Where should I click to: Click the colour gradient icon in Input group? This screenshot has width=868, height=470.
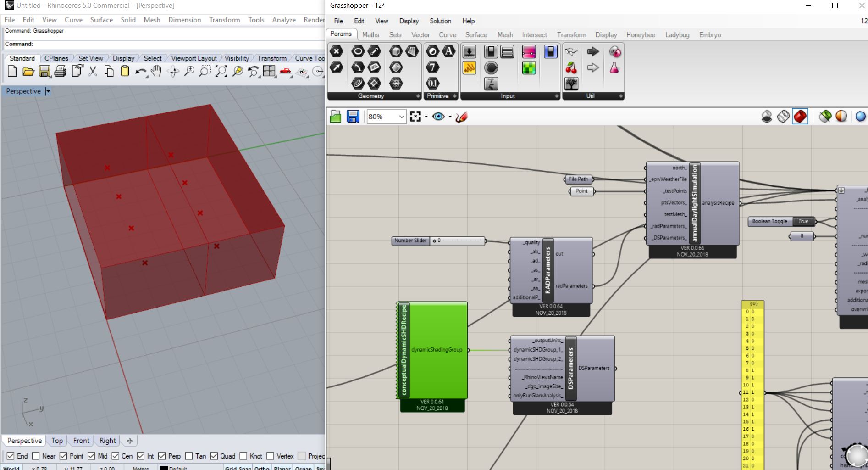(529, 51)
